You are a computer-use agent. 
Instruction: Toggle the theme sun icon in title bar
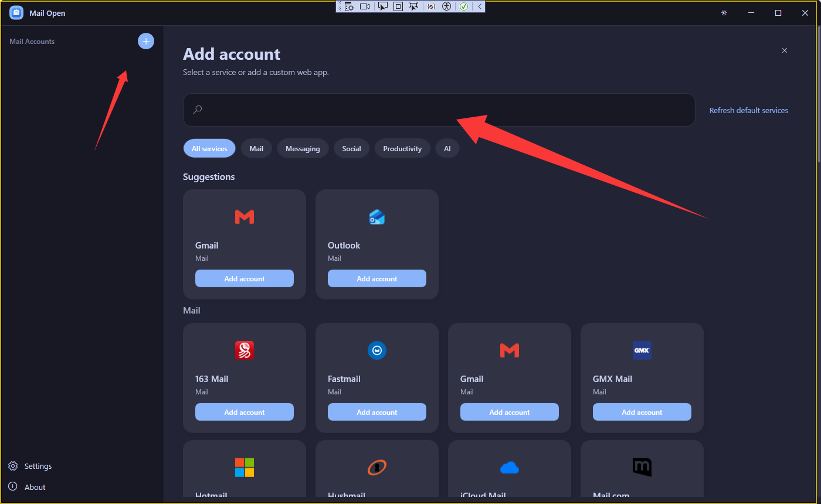pos(724,13)
